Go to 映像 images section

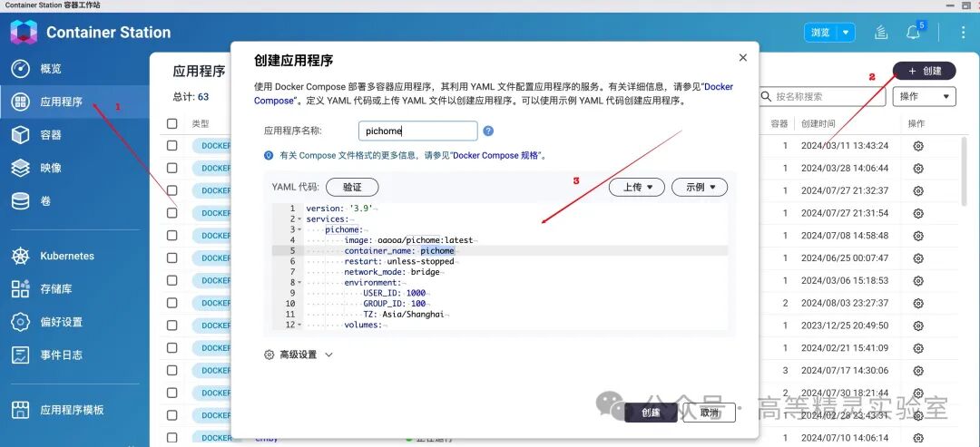tap(74, 168)
